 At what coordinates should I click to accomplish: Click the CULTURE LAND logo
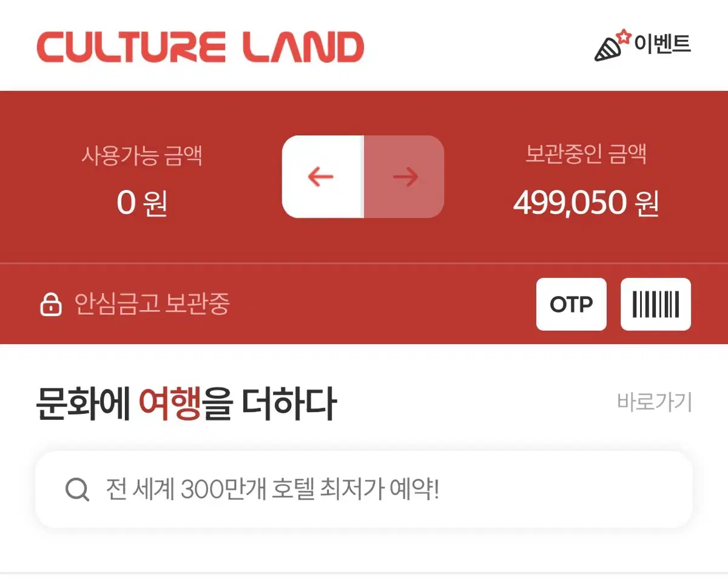pos(200,47)
